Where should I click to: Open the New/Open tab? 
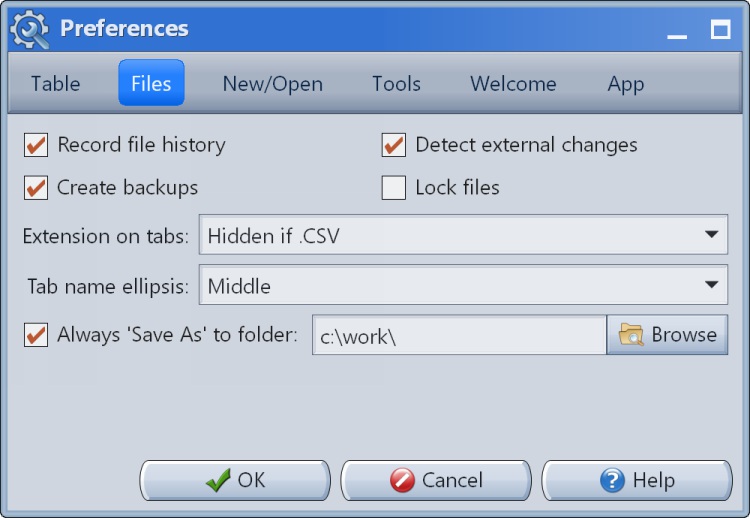(x=273, y=83)
